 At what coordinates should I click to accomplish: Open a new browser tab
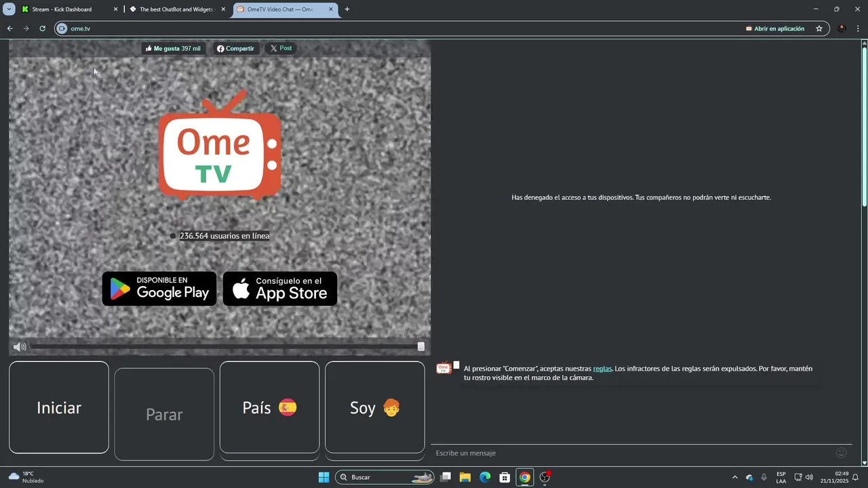[347, 9]
